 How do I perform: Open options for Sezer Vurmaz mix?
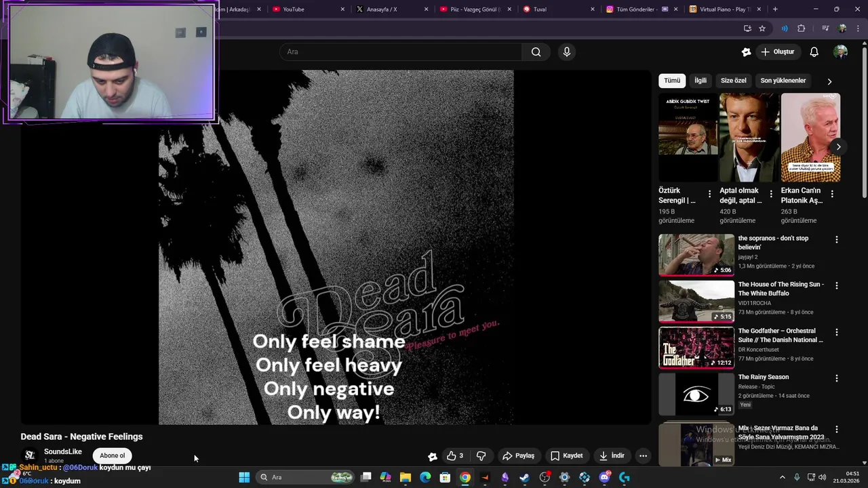click(836, 429)
